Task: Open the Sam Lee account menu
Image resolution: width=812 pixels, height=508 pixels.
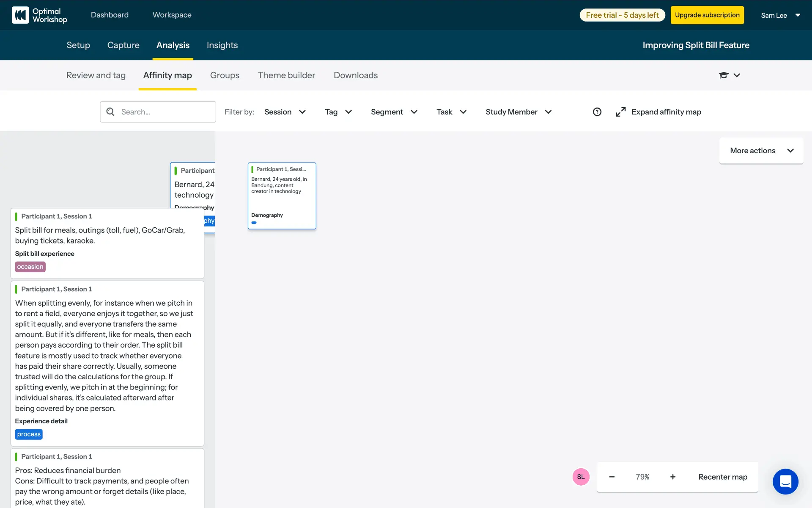Action: [x=780, y=15]
